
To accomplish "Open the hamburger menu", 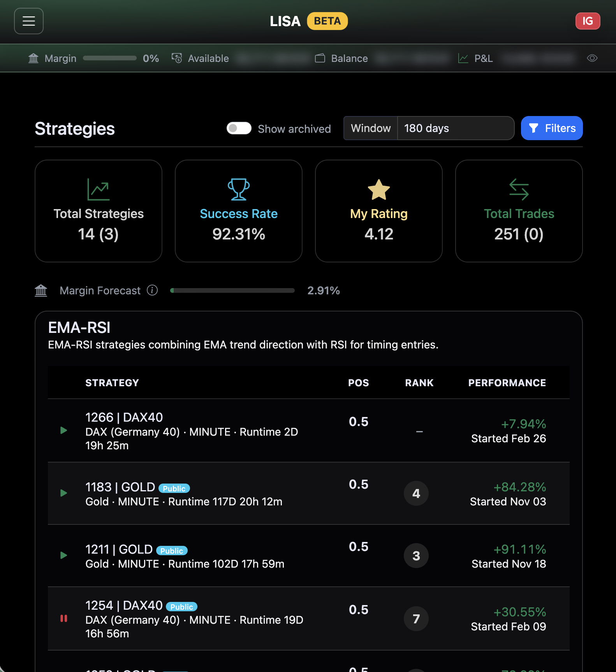I will pos(29,21).
